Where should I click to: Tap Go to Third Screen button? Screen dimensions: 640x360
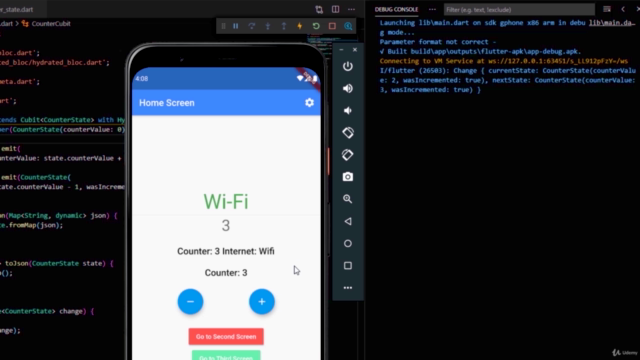click(x=226, y=355)
